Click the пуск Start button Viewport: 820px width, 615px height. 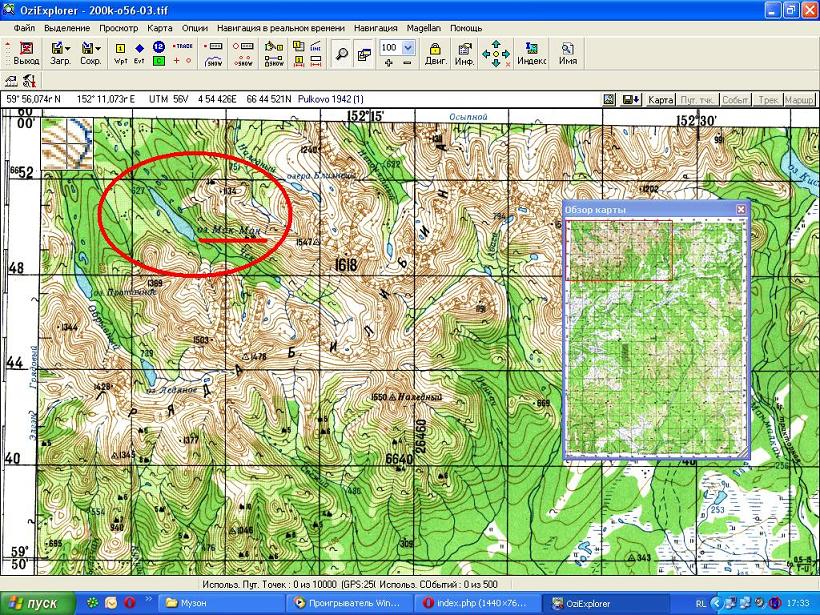pos(38,603)
